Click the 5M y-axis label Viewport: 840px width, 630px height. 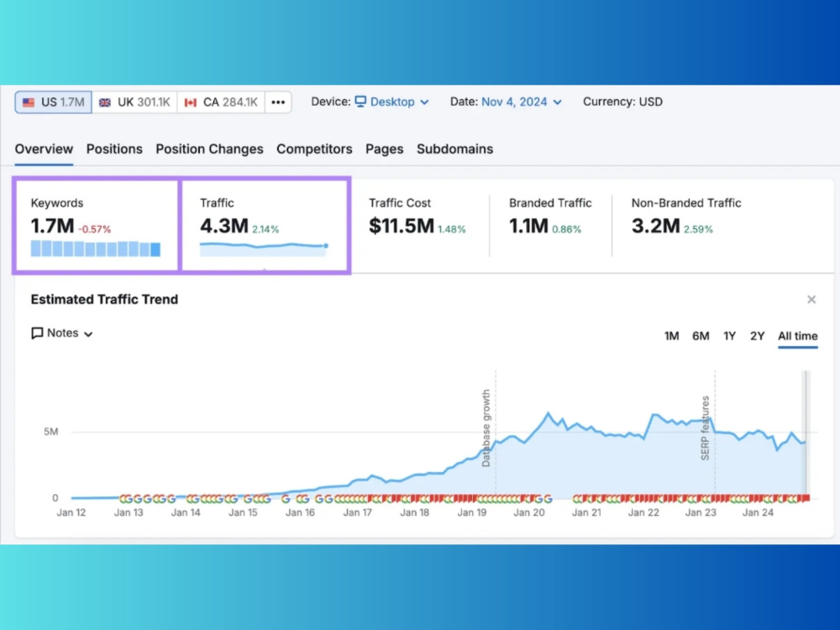coord(51,432)
